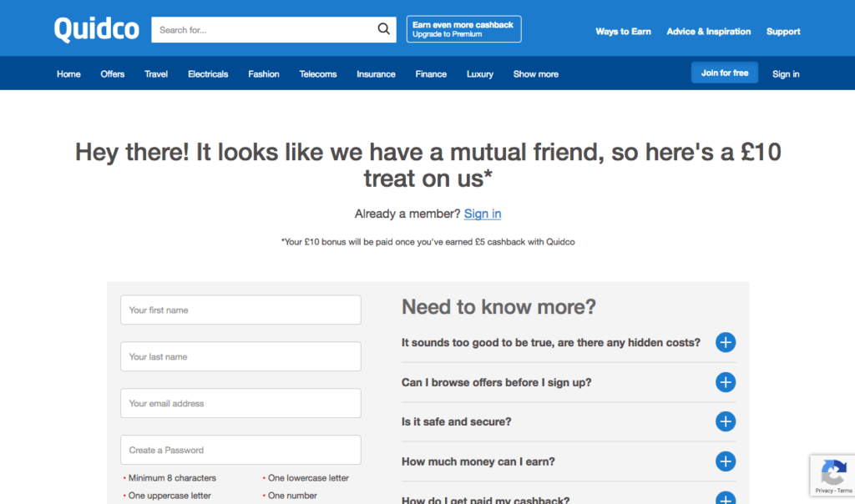Expand 'How much money can I earn?'
This screenshot has height=504, width=855.
point(726,461)
